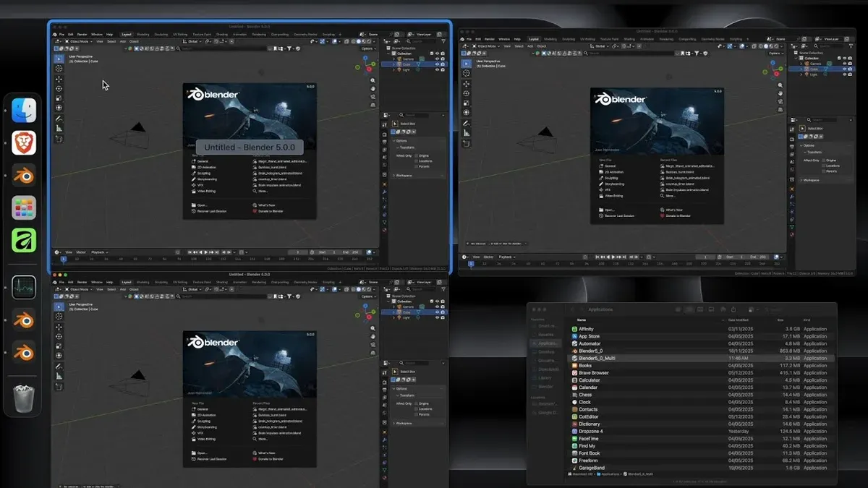This screenshot has width=868, height=488.
Task: Enable Origins checkbox in top-left Blender window
Action: (x=417, y=155)
